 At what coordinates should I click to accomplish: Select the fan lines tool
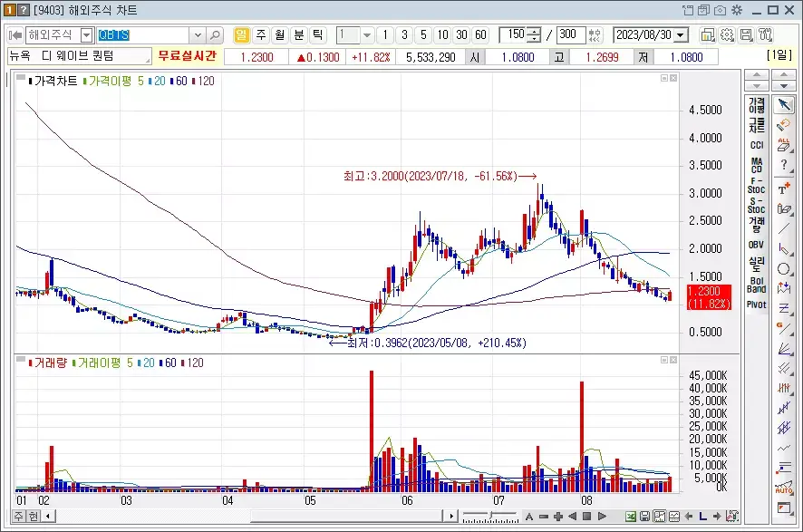784,349
